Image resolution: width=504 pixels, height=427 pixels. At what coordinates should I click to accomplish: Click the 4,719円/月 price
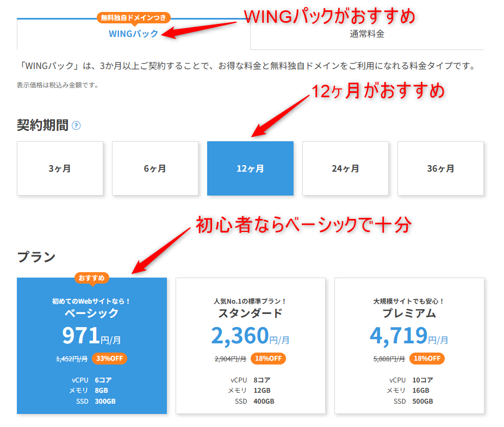pos(409,336)
